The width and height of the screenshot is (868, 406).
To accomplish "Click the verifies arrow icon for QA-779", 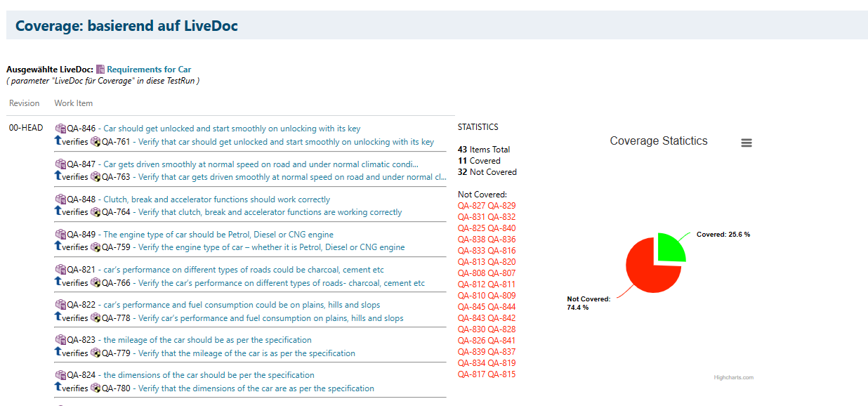I will [x=58, y=352].
